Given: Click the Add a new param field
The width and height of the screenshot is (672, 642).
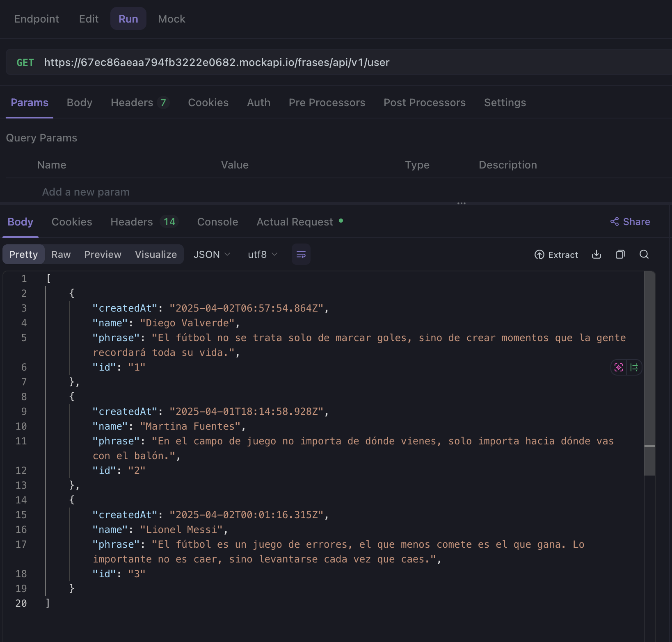Looking at the screenshot, I should tap(86, 192).
